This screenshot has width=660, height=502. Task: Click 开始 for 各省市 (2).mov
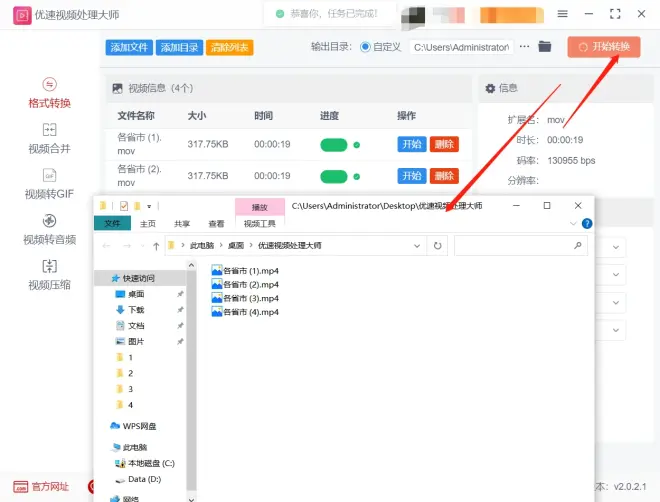point(412,176)
